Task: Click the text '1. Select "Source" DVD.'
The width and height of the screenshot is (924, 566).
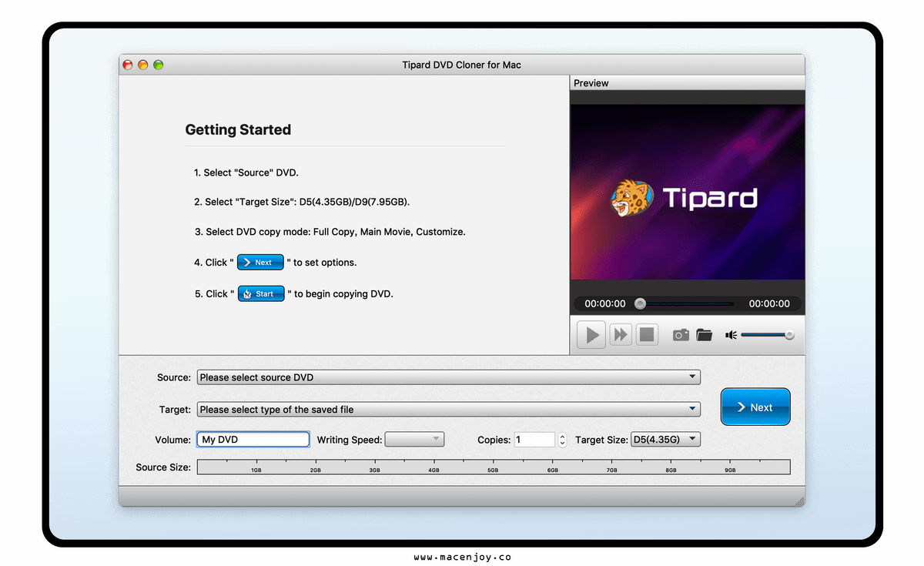Action: point(246,172)
